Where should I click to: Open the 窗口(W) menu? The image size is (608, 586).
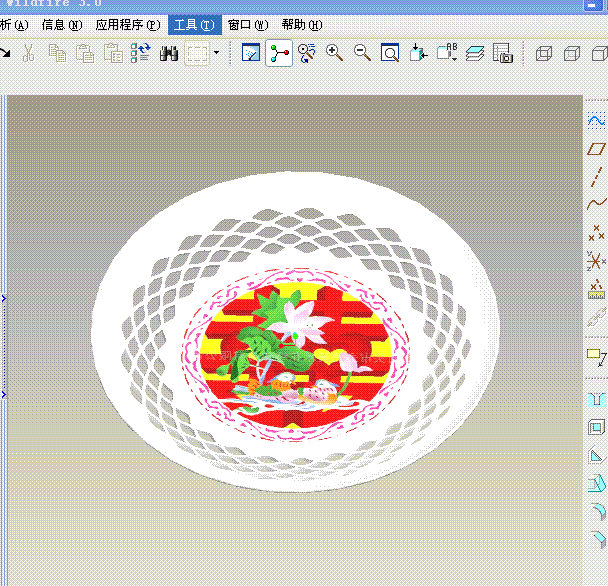pyautogui.click(x=247, y=25)
